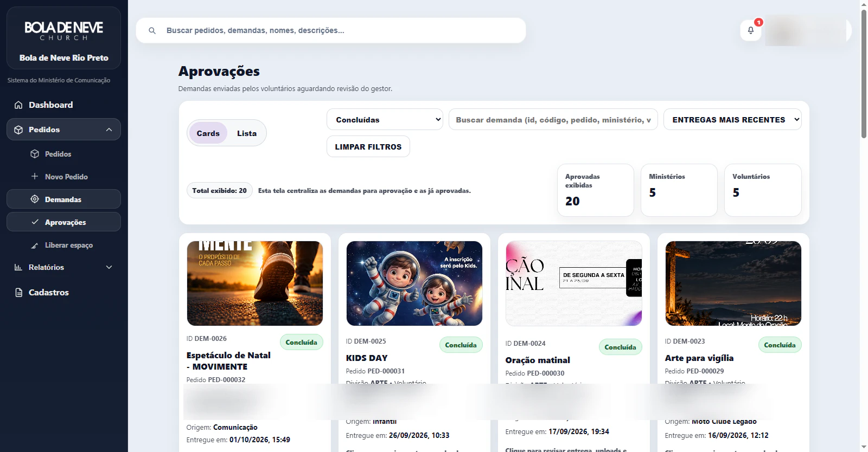The width and height of the screenshot is (868, 452).
Task: Click the Pedidos box icon in sidebar header
Action: (x=18, y=130)
